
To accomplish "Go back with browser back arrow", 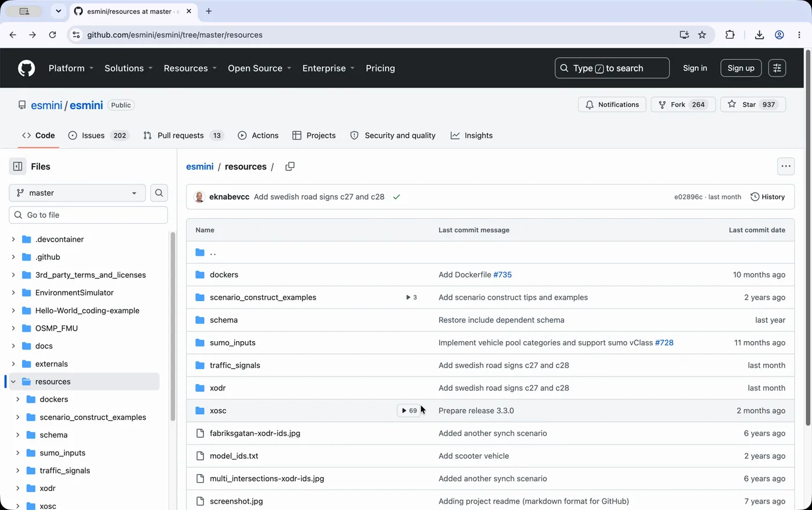I will click(x=13, y=35).
